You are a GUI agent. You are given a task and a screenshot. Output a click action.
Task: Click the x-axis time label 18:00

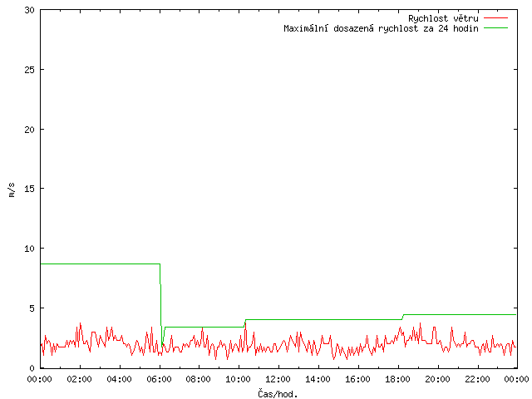pyautogui.click(x=397, y=379)
